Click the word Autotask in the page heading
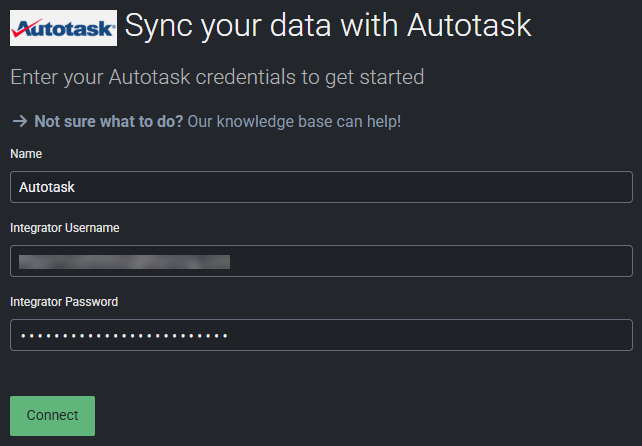 click(469, 25)
